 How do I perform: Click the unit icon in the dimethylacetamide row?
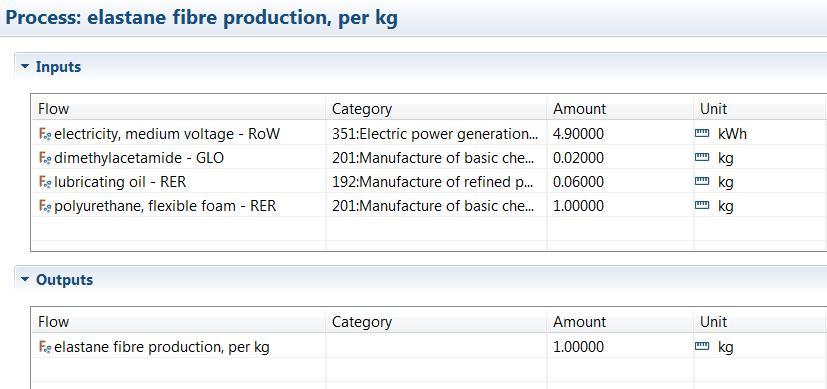702,158
